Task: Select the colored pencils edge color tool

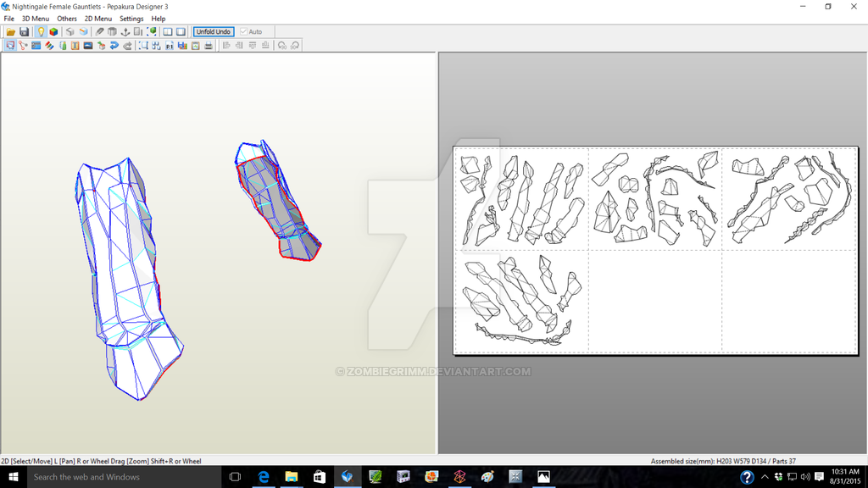Action: pyautogui.click(x=49, y=46)
